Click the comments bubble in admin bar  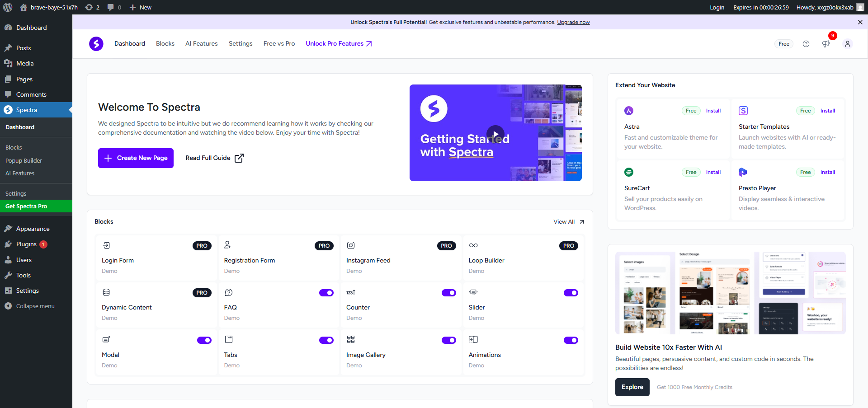tap(114, 7)
